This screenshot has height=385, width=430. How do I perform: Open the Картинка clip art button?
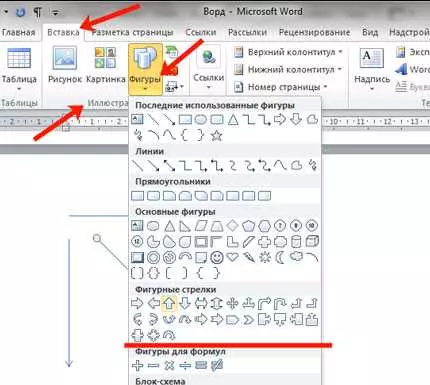(x=106, y=65)
